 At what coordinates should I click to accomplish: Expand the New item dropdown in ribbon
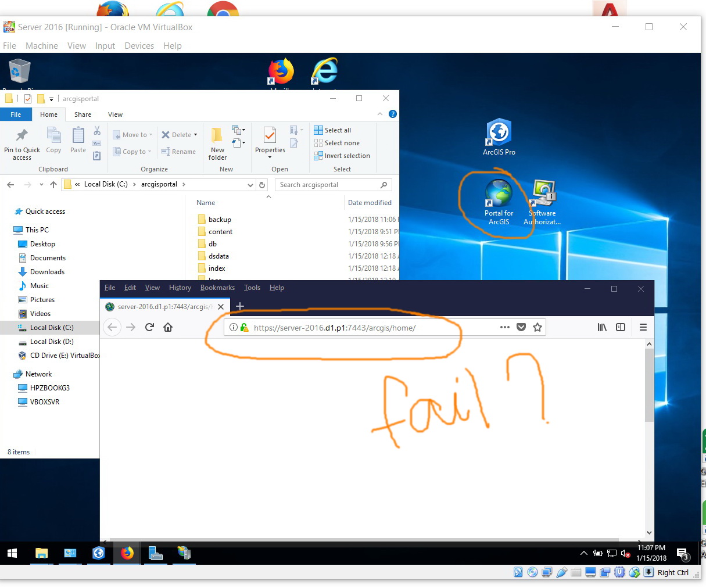tap(238, 130)
